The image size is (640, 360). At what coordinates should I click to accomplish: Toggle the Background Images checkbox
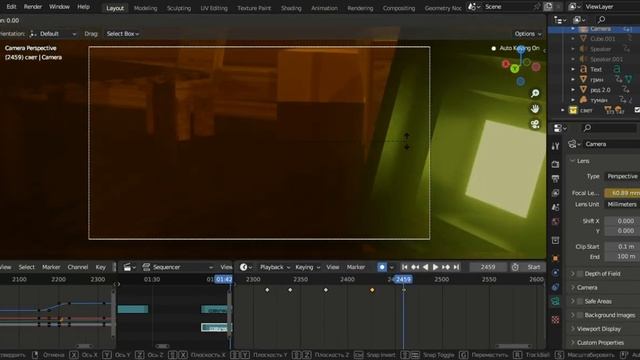pos(580,315)
